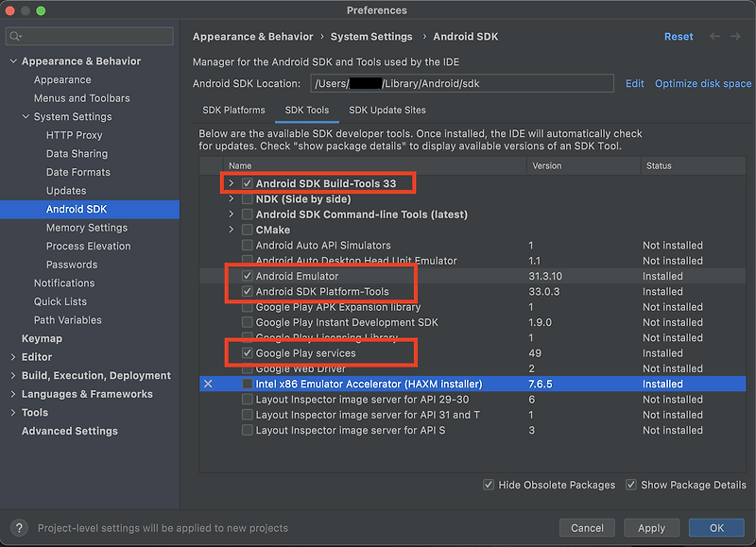Navigate back with the left arrow icon
Viewport: 756px width, 547px height.
[715, 36]
